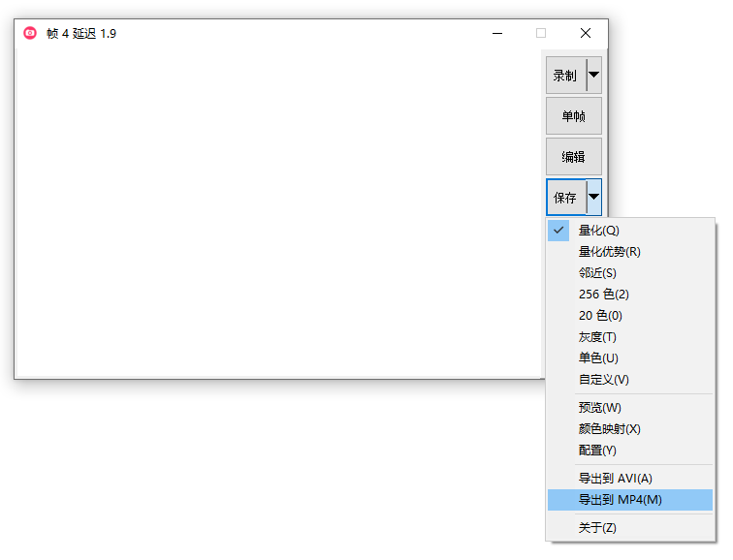Choose 灰度(T) grayscale option
The image size is (733, 560).
(x=597, y=337)
